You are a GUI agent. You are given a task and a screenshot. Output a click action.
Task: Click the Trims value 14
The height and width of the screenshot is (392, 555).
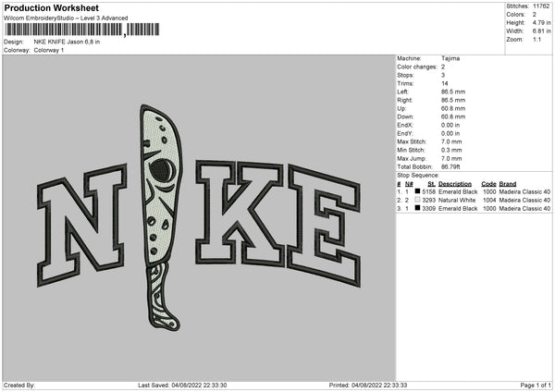(445, 83)
